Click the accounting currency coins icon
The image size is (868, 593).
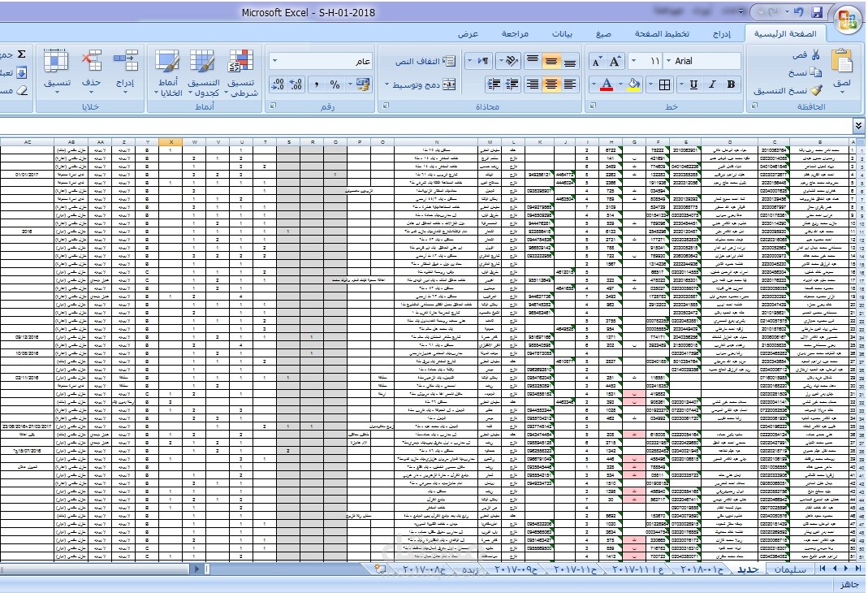coord(363,84)
